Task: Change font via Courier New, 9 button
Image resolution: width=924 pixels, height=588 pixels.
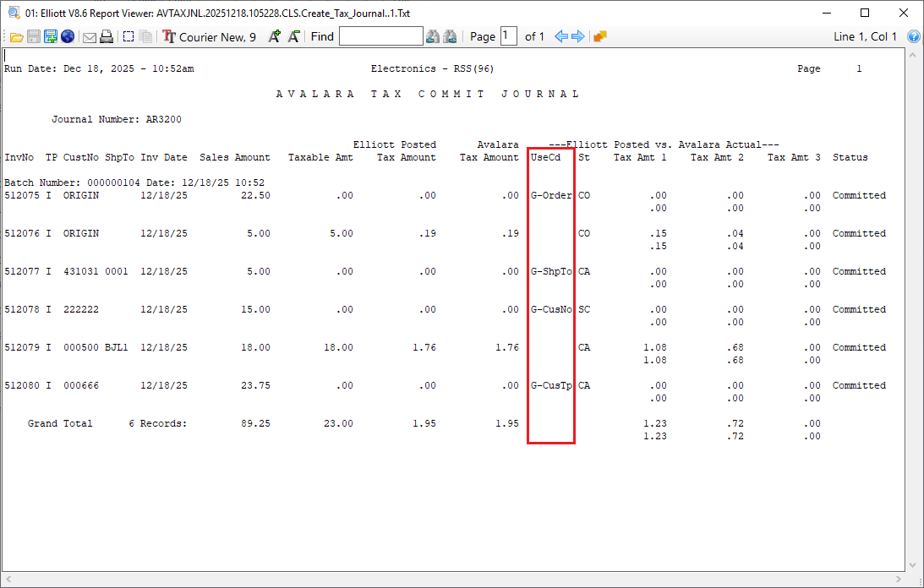Action: 210,36
